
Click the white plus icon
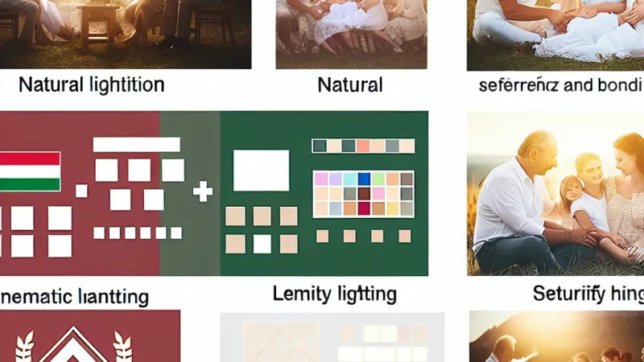tap(203, 192)
